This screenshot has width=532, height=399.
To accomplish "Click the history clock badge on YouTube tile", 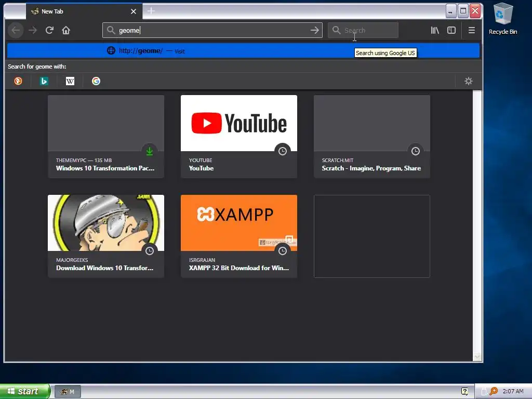I will click(x=283, y=151).
